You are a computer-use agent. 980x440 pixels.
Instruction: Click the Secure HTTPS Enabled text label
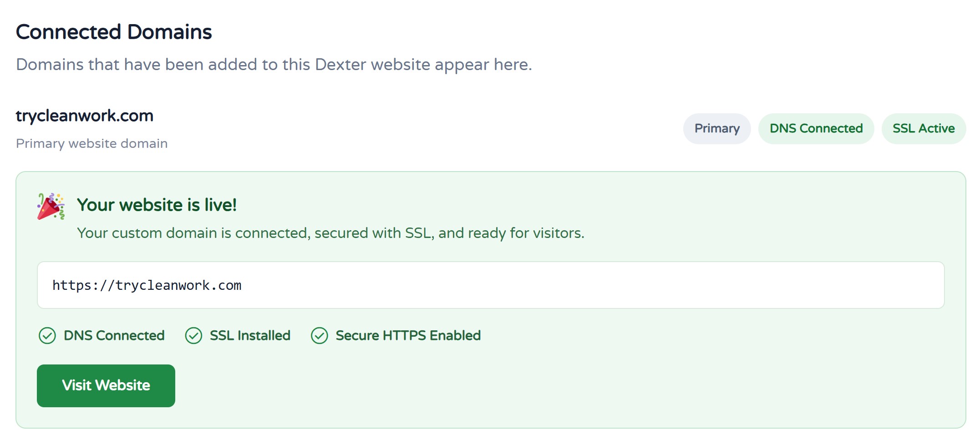408,336
